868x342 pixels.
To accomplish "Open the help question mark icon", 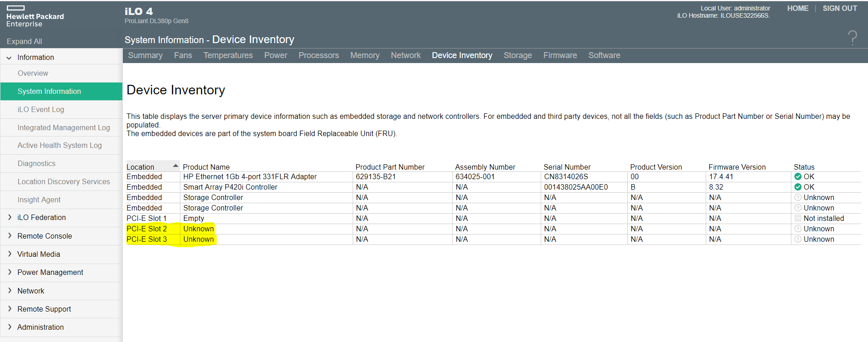I will pos(852,38).
